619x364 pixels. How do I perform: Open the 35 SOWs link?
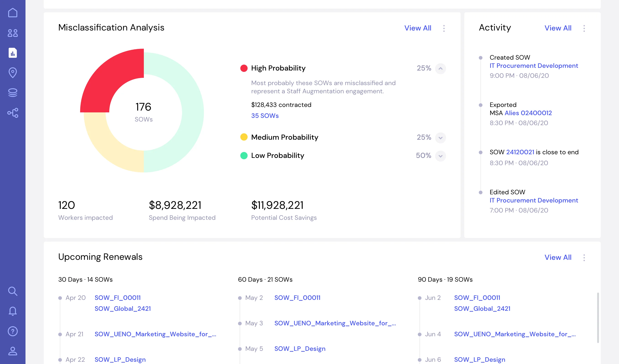point(265,115)
